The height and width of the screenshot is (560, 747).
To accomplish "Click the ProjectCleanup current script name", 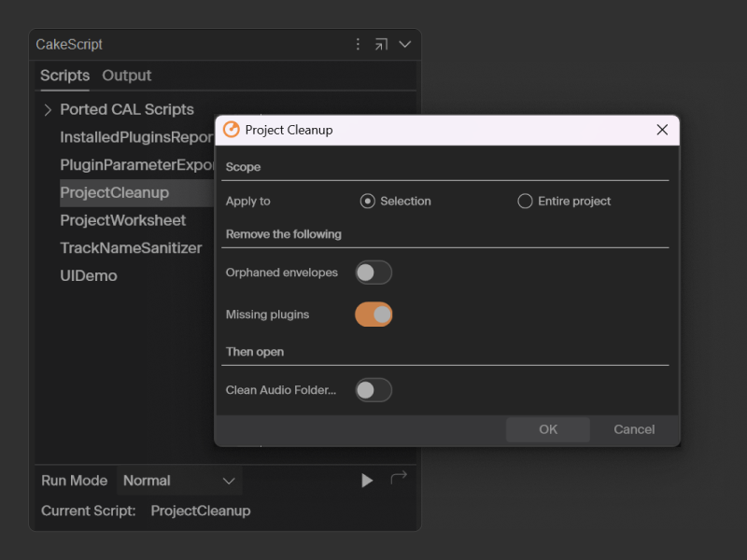I will click(x=201, y=511).
